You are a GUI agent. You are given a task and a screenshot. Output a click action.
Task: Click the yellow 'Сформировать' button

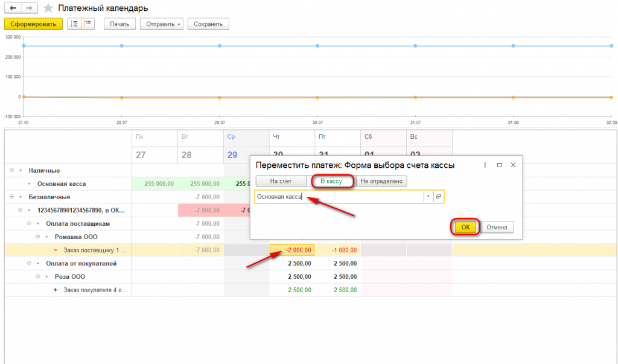[x=33, y=24]
